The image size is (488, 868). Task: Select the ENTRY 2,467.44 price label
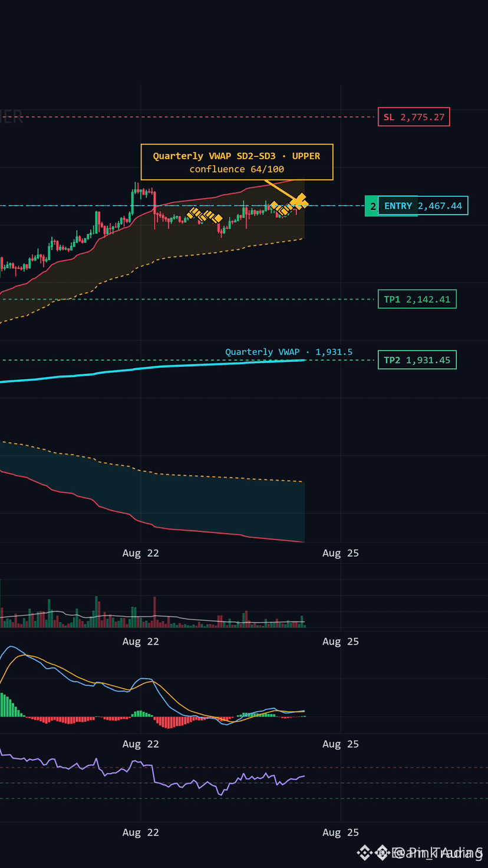tap(423, 205)
